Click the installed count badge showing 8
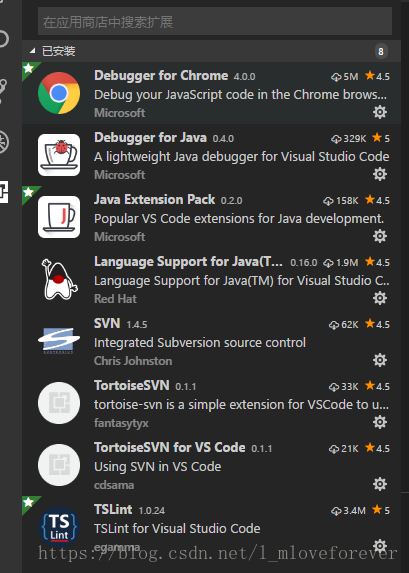 pos(381,51)
